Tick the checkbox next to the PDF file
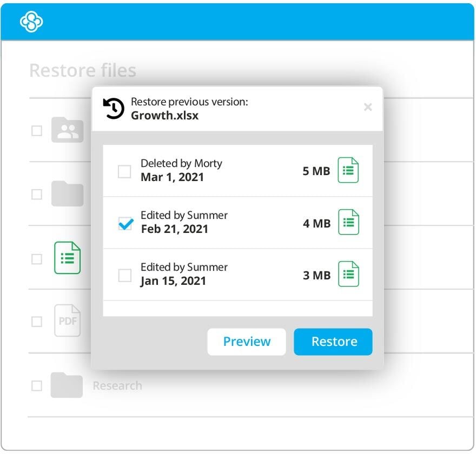 click(x=37, y=321)
